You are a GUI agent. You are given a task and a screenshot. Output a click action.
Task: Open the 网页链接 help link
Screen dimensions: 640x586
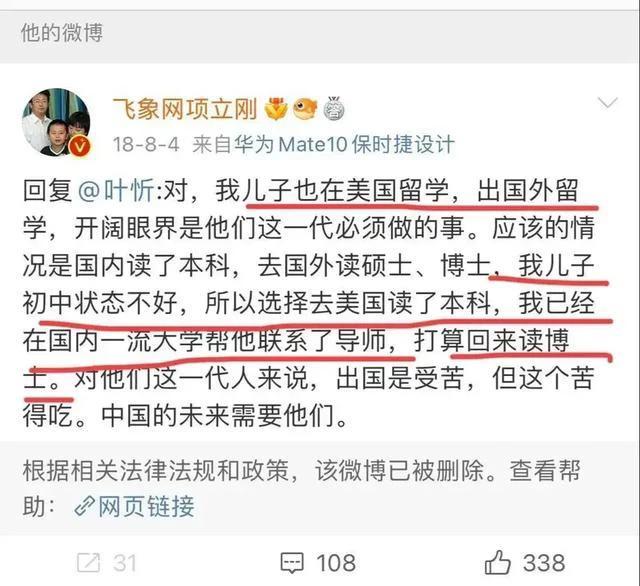(x=146, y=506)
